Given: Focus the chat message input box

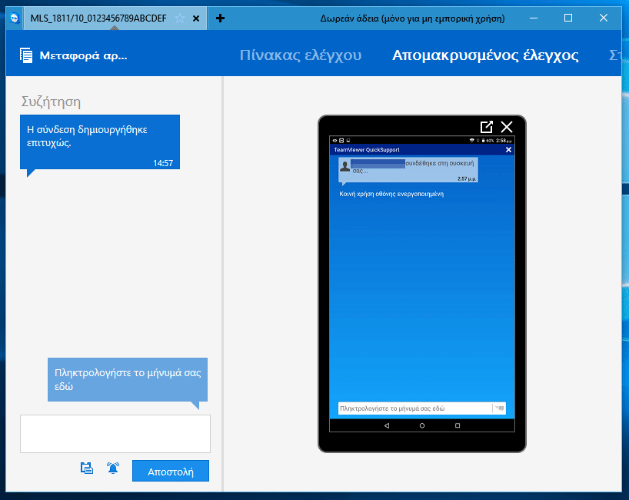Looking at the screenshot, I should click(115, 434).
